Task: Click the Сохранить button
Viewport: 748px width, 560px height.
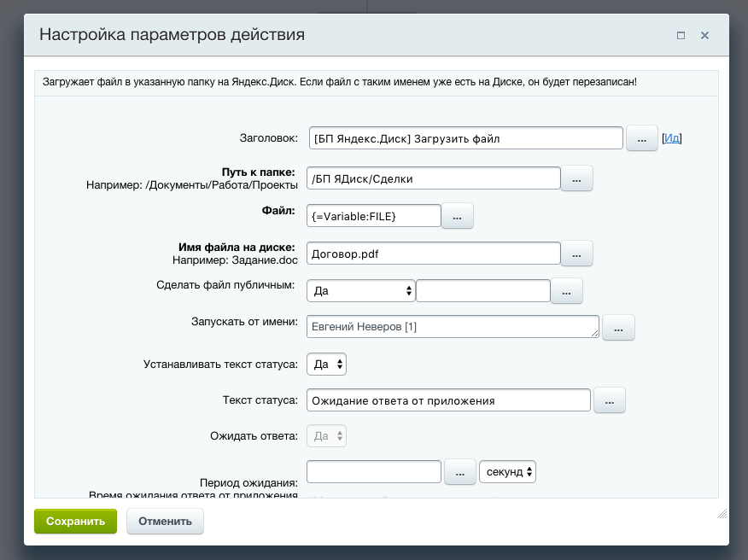Action: click(x=75, y=522)
